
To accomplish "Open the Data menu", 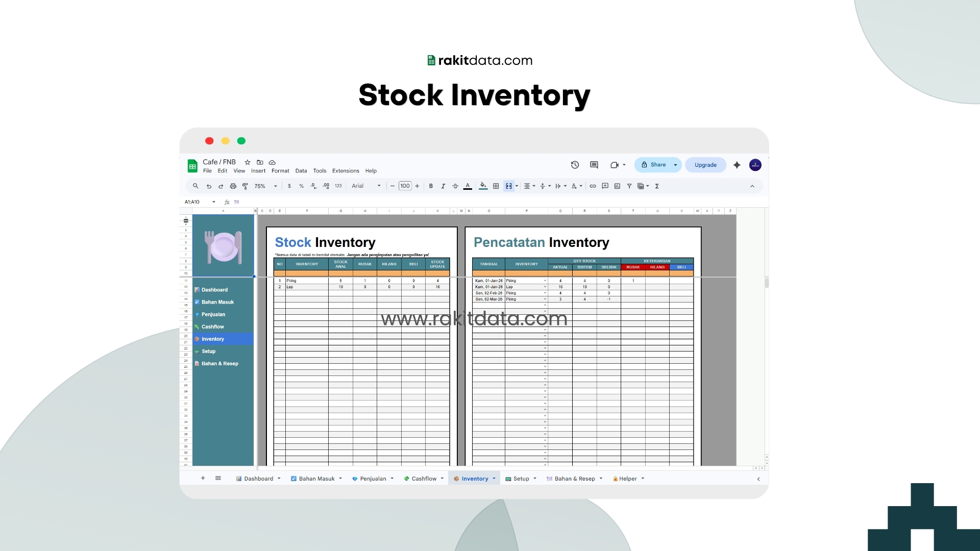I will point(301,171).
